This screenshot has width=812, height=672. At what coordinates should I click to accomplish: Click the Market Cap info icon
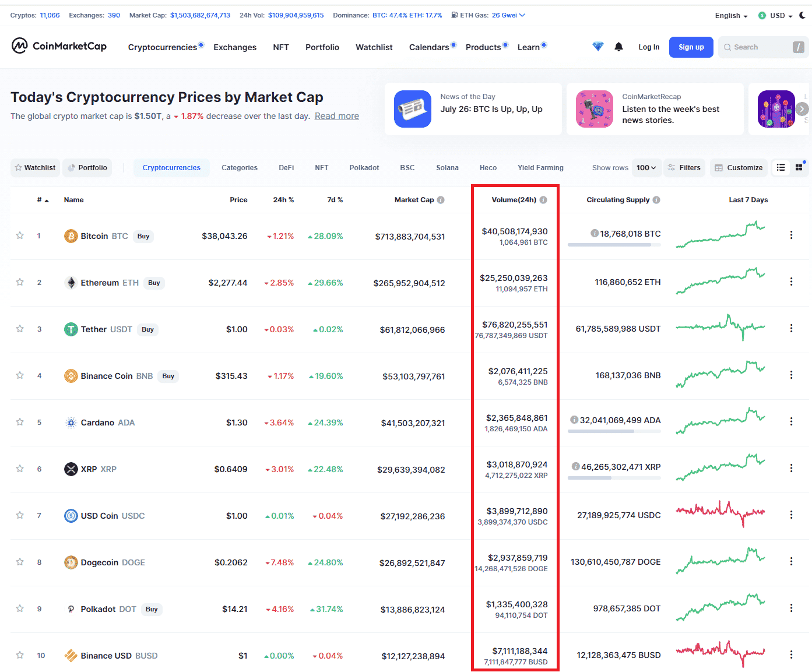[441, 200]
